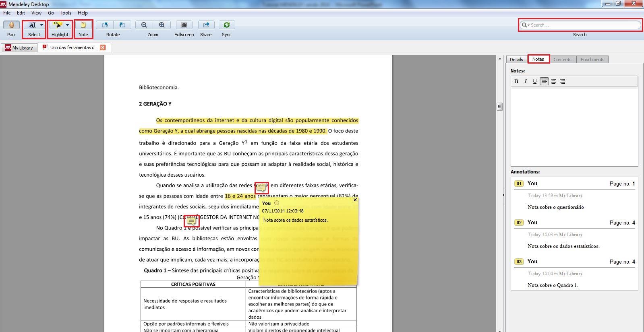Rotate the page counterclockwise

tap(105, 25)
